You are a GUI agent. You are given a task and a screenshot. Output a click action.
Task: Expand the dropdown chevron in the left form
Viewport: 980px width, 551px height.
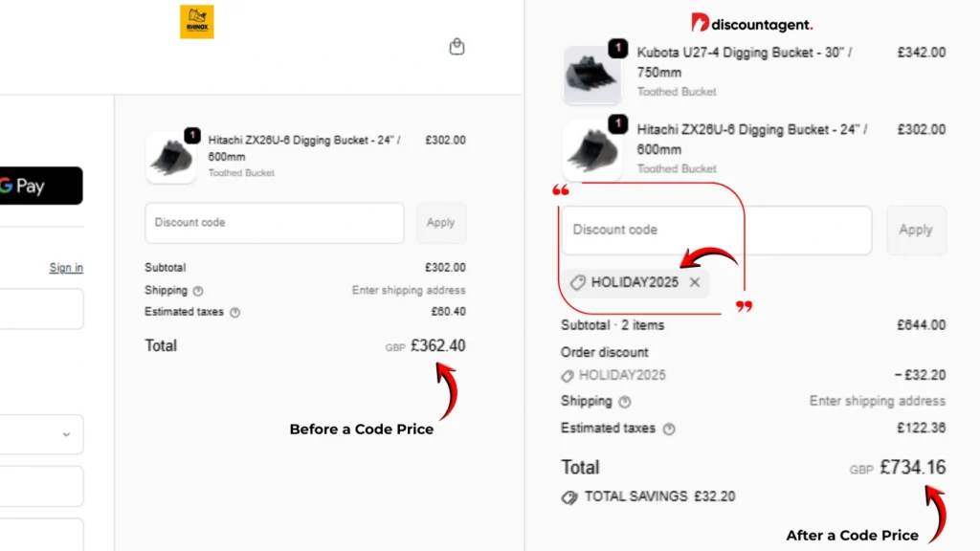(x=66, y=434)
